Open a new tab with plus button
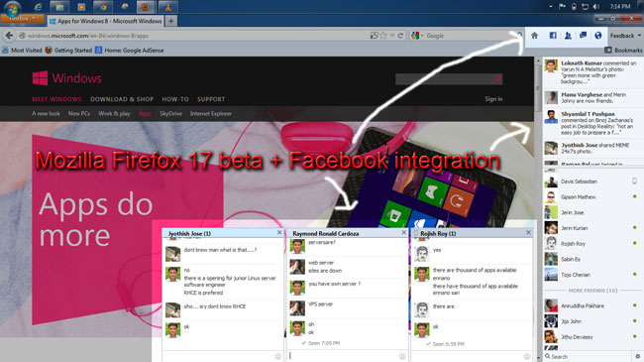 click(170, 21)
